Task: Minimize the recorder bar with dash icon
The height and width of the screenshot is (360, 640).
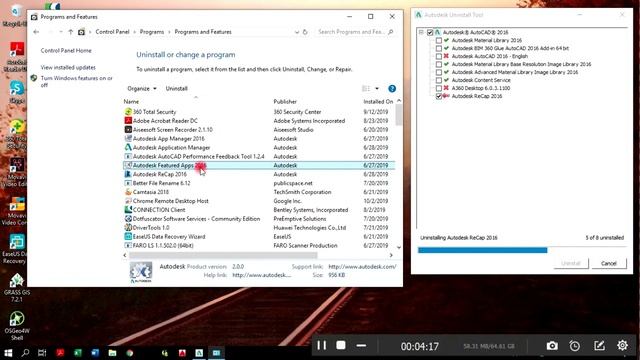Action: pyautogui.click(x=361, y=346)
